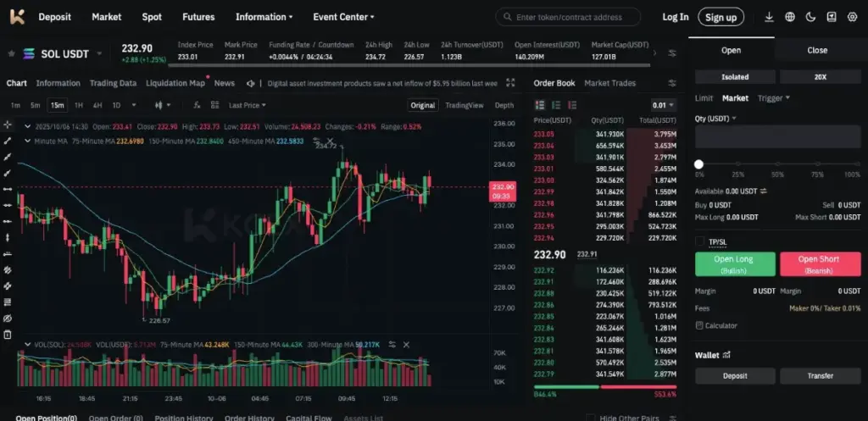Switch to the Trading Data tab

(113, 83)
